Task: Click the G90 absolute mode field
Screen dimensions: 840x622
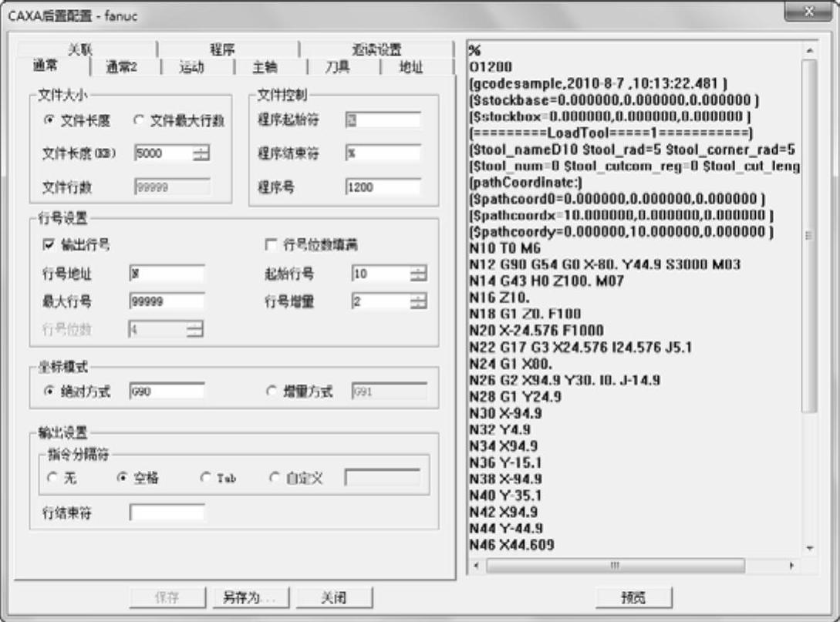Action: [x=167, y=392]
